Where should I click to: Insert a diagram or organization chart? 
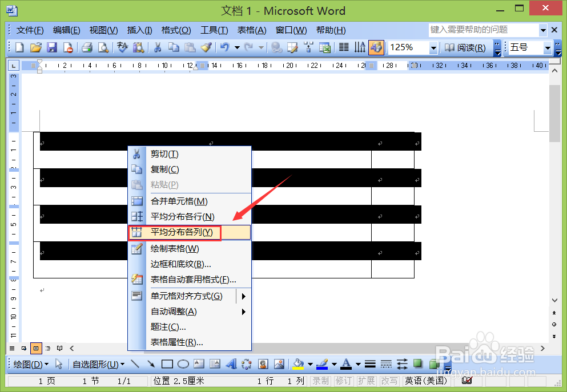pyautogui.click(x=247, y=364)
